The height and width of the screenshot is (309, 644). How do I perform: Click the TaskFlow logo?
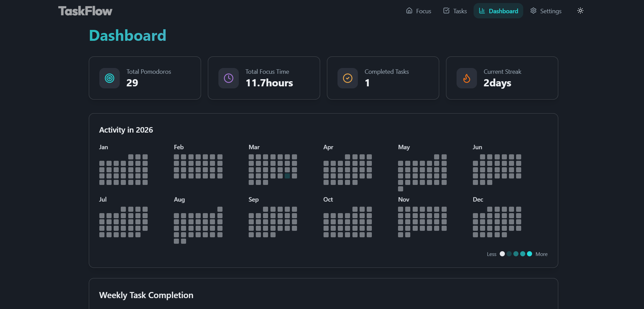[x=85, y=11]
